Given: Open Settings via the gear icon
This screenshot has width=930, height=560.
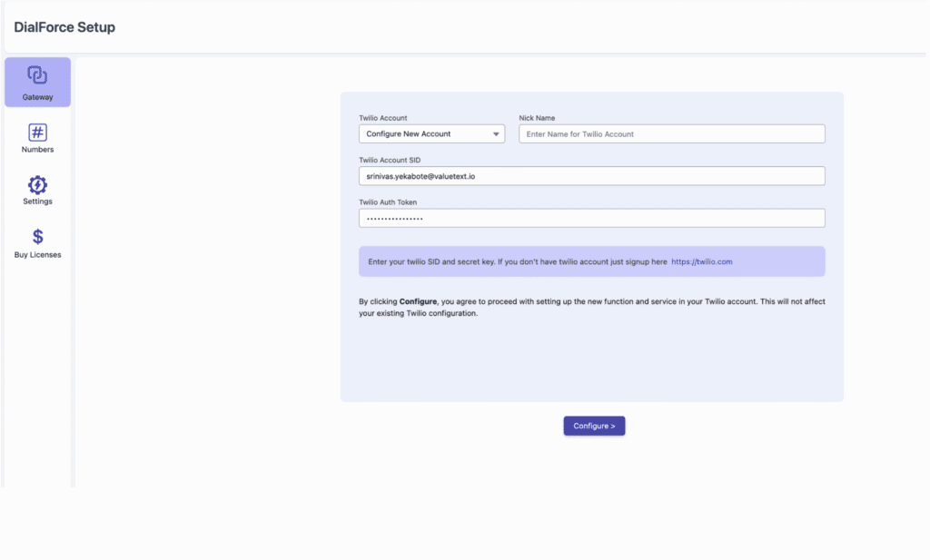Looking at the screenshot, I should click(x=37, y=185).
